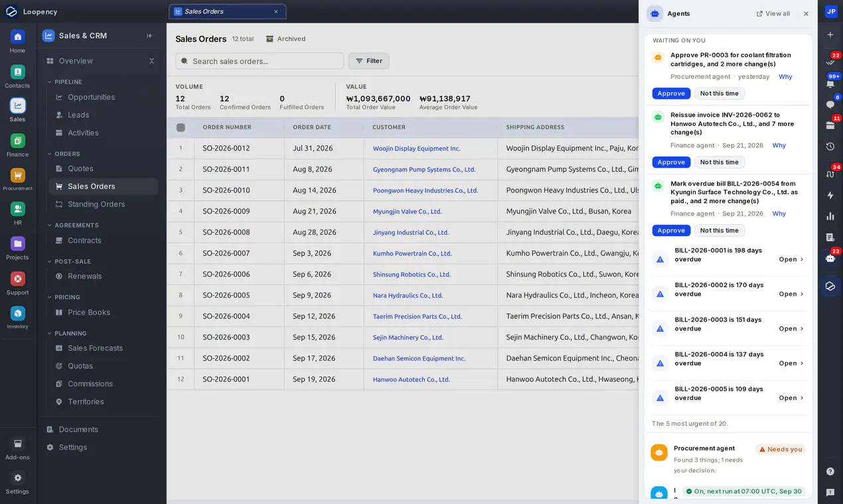Focus the Search sales orders field

(x=260, y=61)
